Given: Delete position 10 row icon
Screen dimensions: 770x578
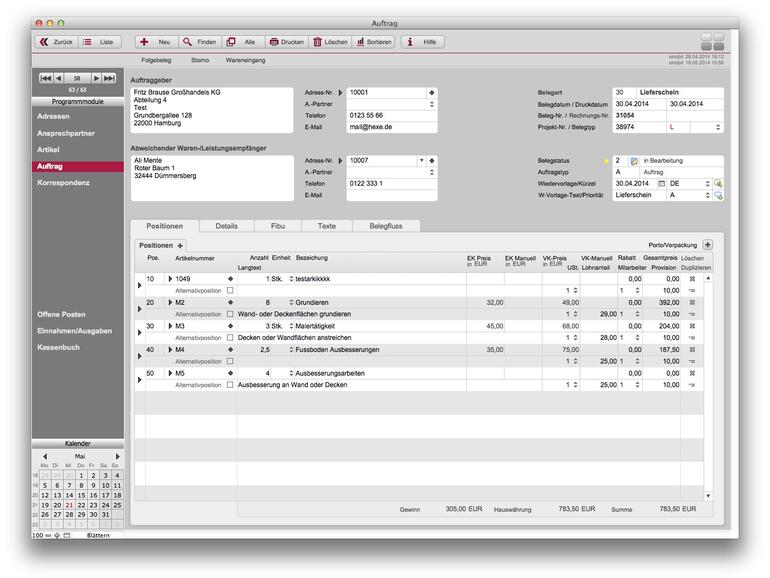Looking at the screenshot, I should pos(692,279).
